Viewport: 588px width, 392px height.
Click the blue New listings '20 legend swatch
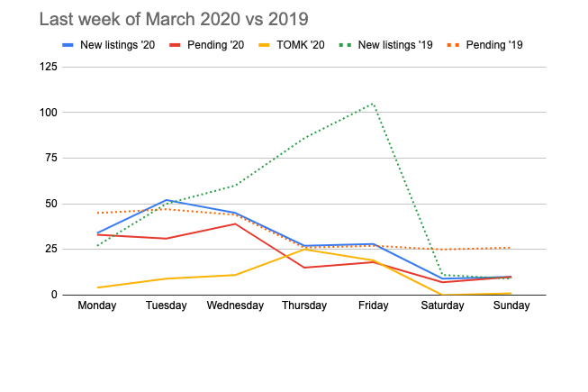(67, 44)
